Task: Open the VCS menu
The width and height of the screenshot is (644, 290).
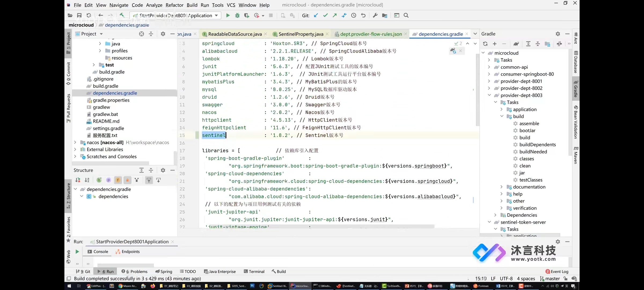Action: click(231, 5)
